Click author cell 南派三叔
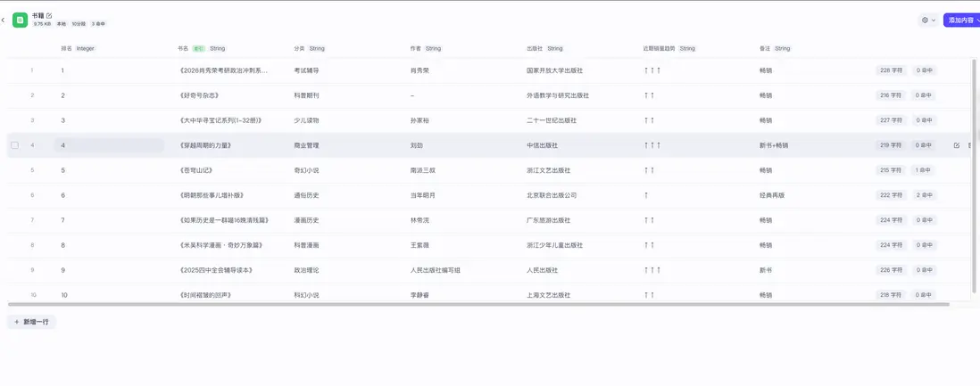The image size is (980, 386). tap(422, 170)
